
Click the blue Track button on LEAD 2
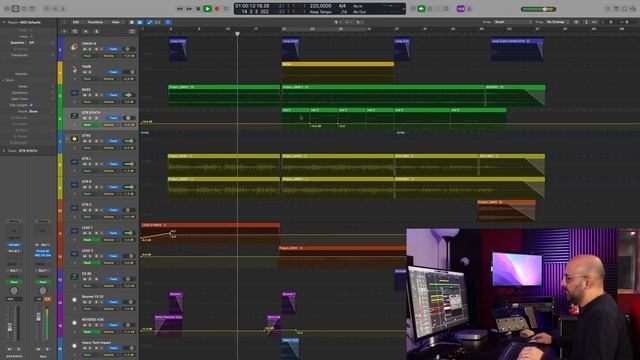[x=113, y=256]
